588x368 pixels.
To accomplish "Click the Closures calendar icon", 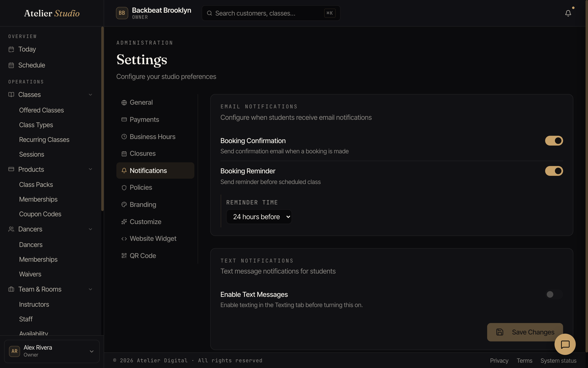I will [124, 154].
